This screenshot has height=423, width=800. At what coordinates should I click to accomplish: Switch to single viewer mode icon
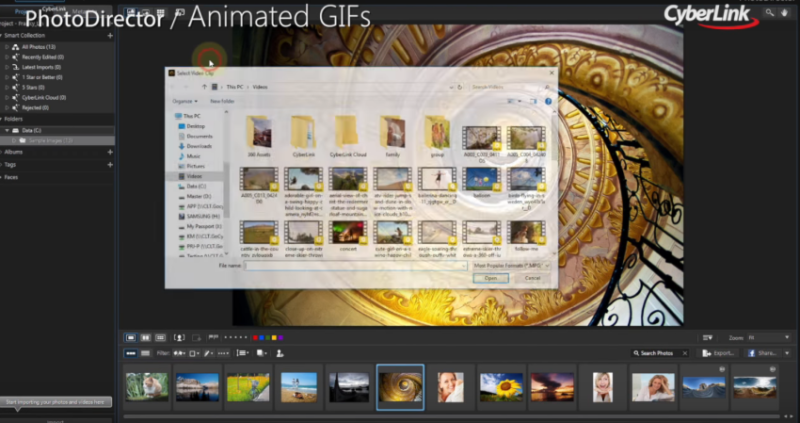(x=131, y=338)
